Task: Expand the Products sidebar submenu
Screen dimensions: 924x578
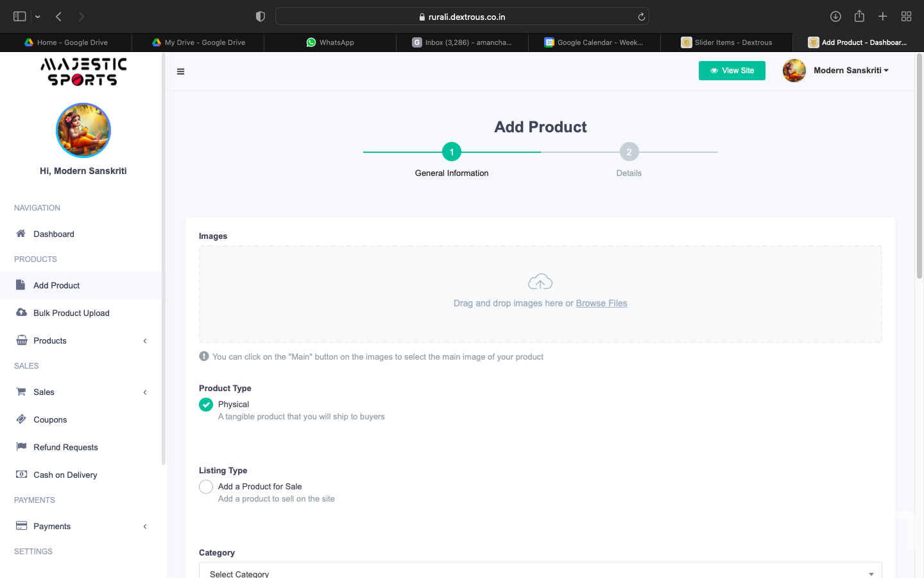Action: [x=145, y=341]
